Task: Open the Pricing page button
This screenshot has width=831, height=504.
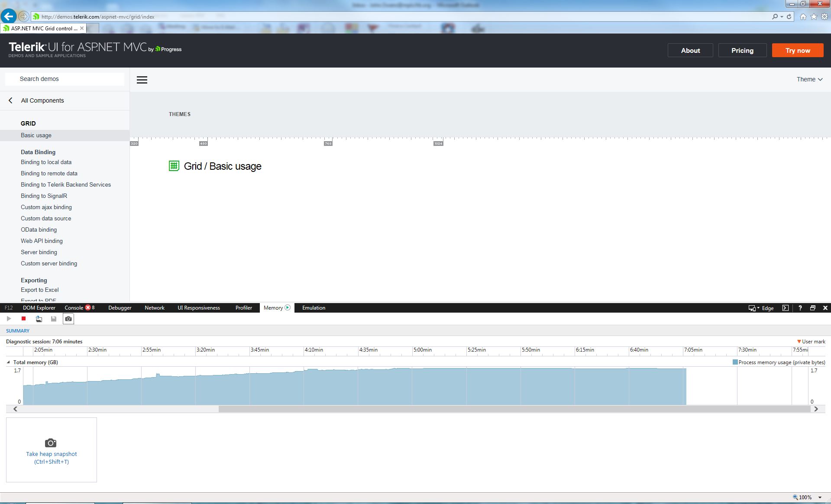Action: pos(742,50)
